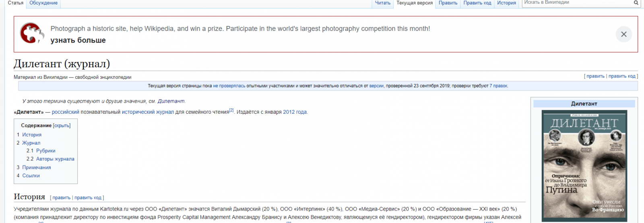Image resolution: width=644 pixels, height=223 pixels.
Task: Open the Статья tab
Action: tap(16, 3)
